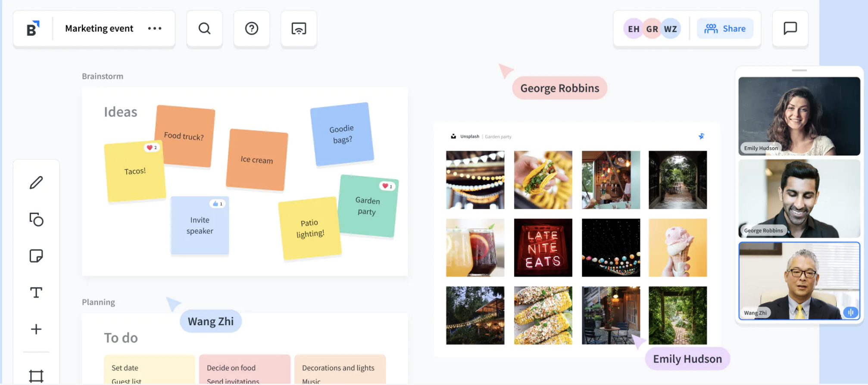This screenshot has height=385, width=868.
Task: Click the Unsplash logo icon
Action: tap(453, 137)
